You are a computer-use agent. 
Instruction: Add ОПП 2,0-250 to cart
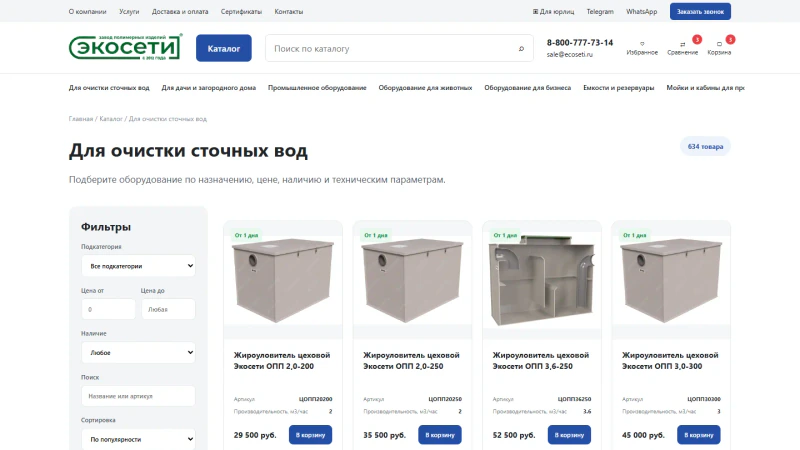[x=440, y=435]
